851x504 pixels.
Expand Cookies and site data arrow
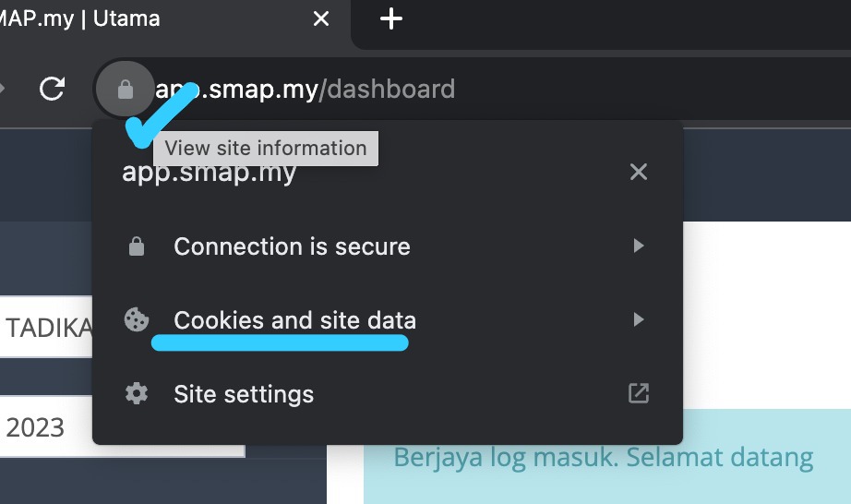[x=639, y=319]
